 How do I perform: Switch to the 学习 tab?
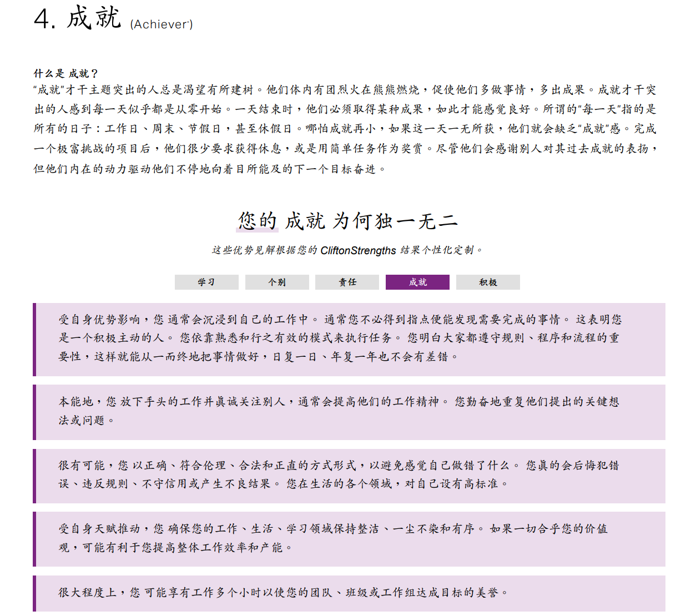[x=206, y=282]
